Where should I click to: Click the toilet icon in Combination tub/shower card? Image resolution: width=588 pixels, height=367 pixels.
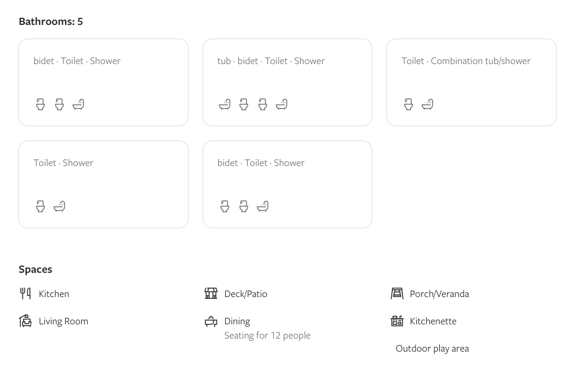click(x=408, y=104)
